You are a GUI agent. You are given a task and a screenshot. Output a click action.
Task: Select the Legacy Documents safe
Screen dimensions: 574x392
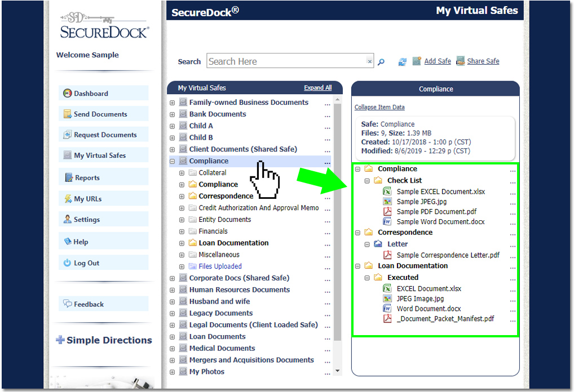point(220,313)
